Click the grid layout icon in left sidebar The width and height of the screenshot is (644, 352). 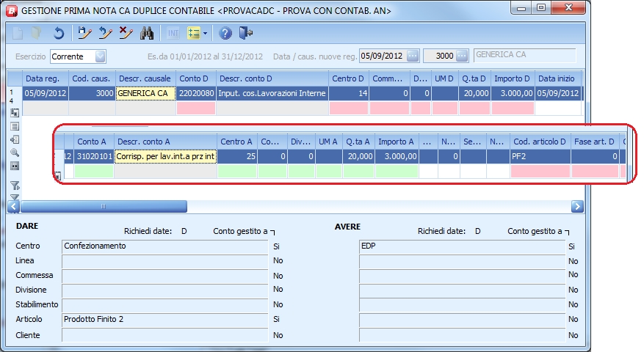tap(15, 112)
